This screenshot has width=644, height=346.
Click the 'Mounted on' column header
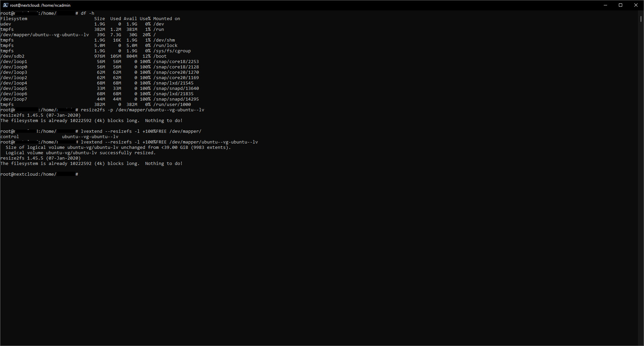[167, 19]
